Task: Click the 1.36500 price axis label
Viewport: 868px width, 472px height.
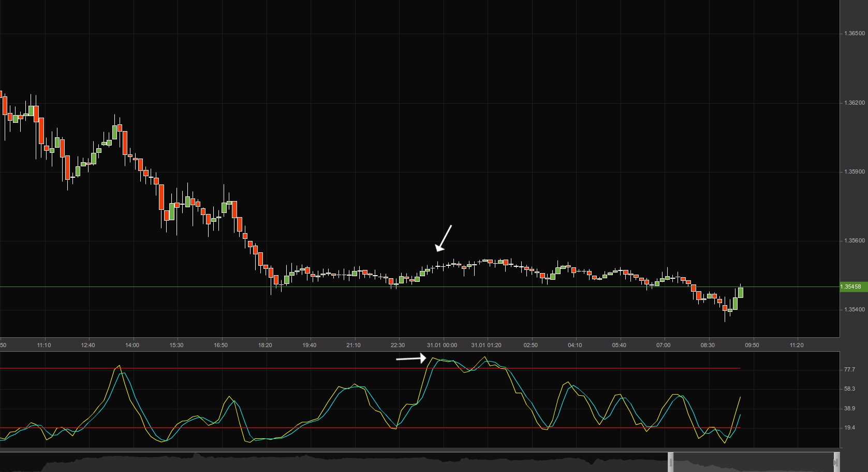Action: (854, 33)
